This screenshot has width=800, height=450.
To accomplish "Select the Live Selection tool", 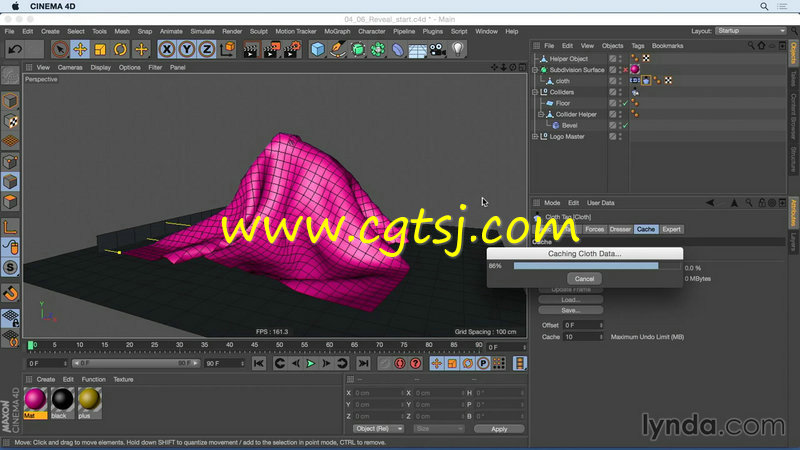I will [x=60, y=49].
